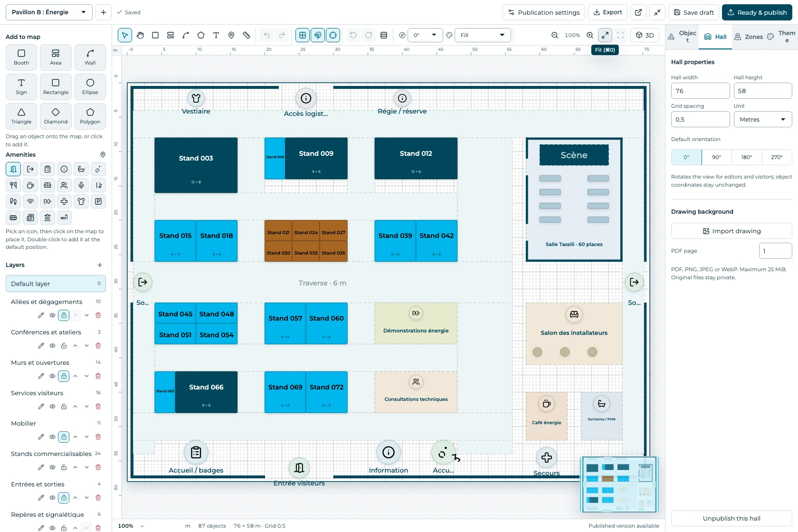
Task: Open Publication settings
Action: 544,12
